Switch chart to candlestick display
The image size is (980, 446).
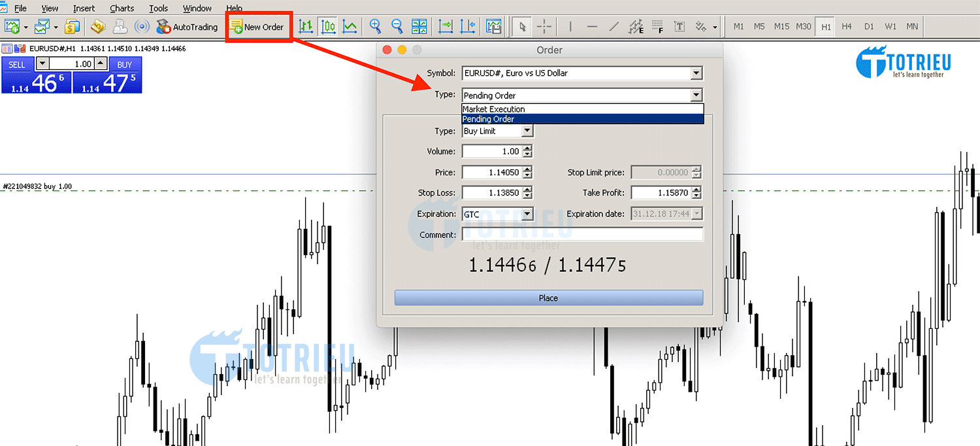pos(327,26)
